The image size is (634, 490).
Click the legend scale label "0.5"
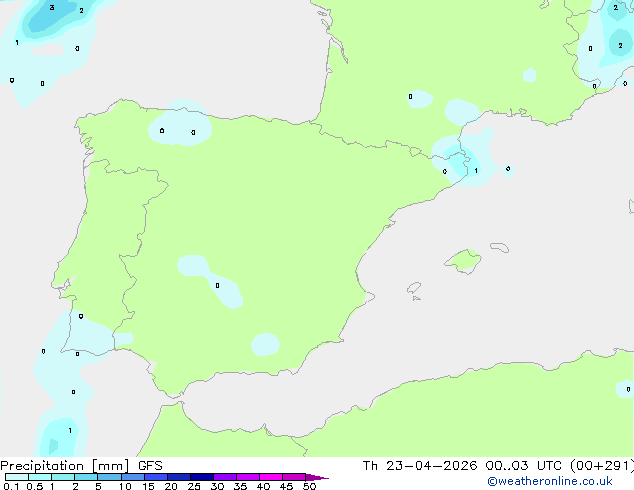(35, 486)
